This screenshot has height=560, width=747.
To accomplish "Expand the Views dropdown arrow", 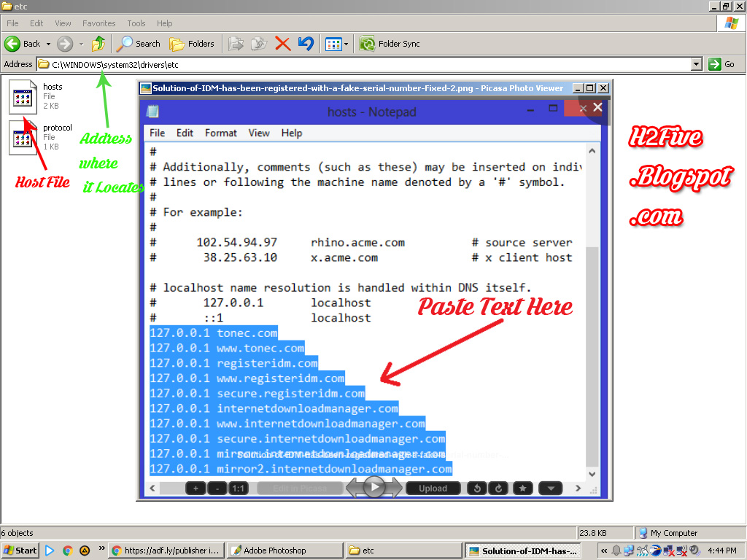I will click(347, 44).
